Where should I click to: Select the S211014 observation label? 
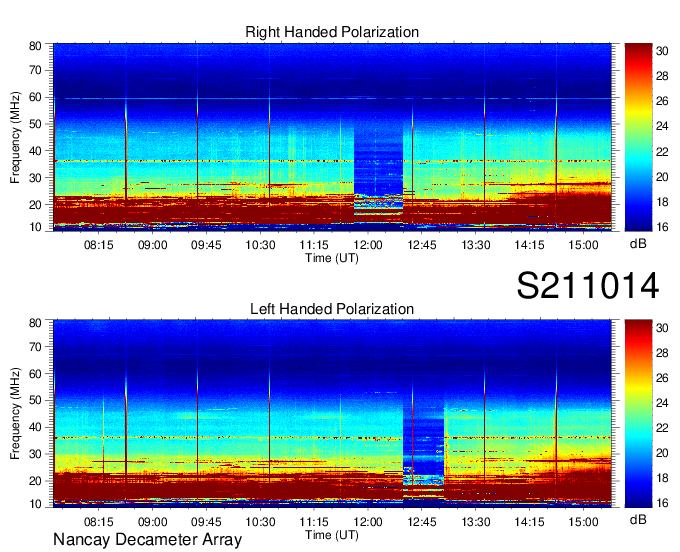(x=588, y=286)
